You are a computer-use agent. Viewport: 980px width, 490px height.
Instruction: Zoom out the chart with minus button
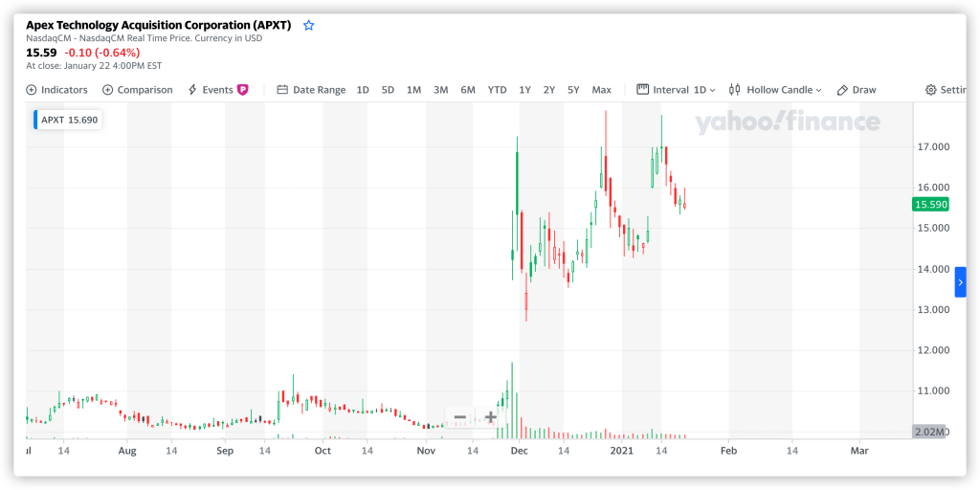[x=460, y=417]
